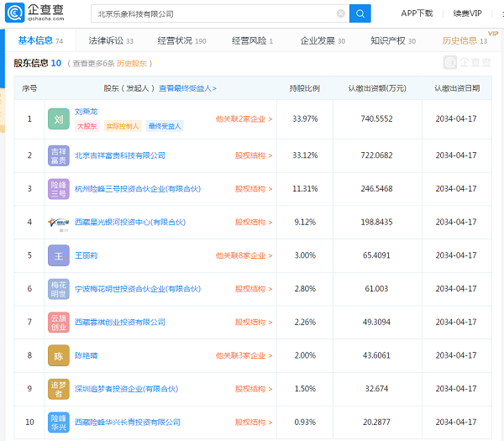The image size is (504, 441).
Task: Clear the search box with the X icon
Action: [340, 13]
